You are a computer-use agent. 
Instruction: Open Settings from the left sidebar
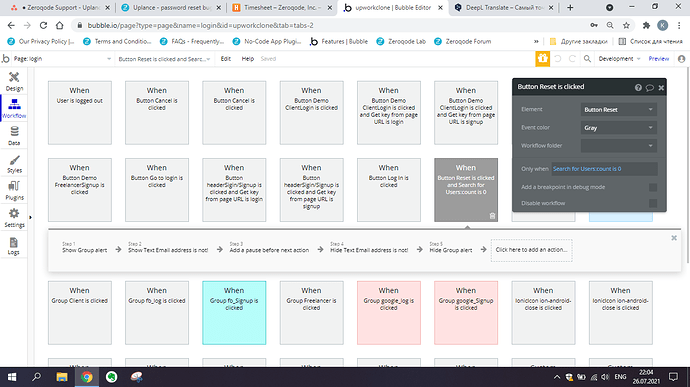14,218
